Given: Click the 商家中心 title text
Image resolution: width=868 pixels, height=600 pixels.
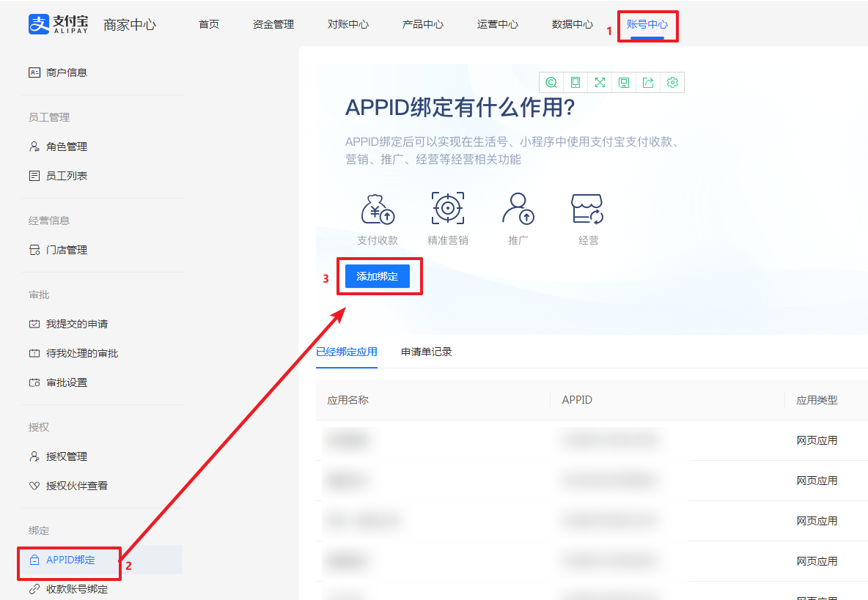Looking at the screenshot, I should pyautogui.click(x=130, y=25).
